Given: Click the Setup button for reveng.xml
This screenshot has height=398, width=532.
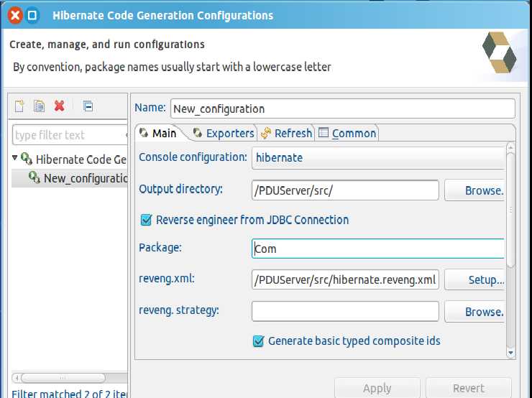Looking at the screenshot, I should (474, 279).
